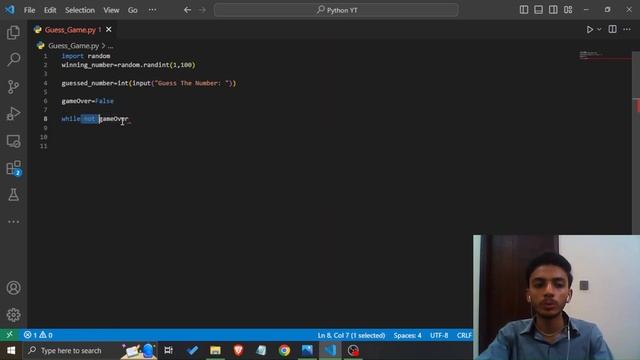The width and height of the screenshot is (640, 360).
Task: Split the editor to the right
Action: coord(612,29)
